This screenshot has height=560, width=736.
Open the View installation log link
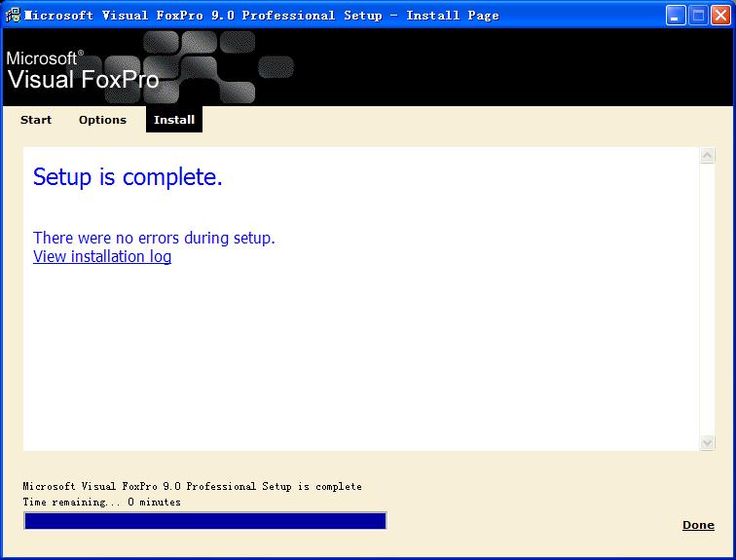pyautogui.click(x=102, y=257)
